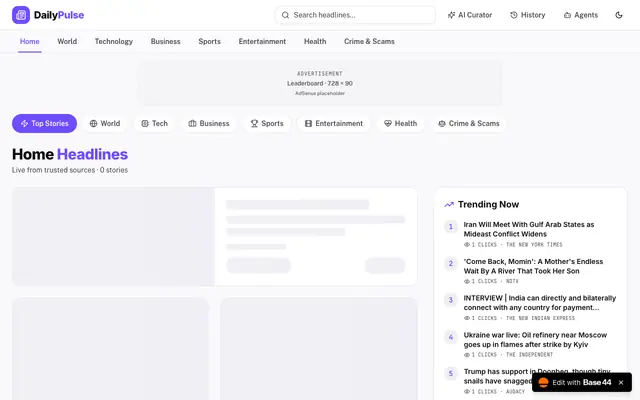Click rank number 2 badge in Trending
Screen dimensions: 640x400
pyautogui.click(x=451, y=264)
